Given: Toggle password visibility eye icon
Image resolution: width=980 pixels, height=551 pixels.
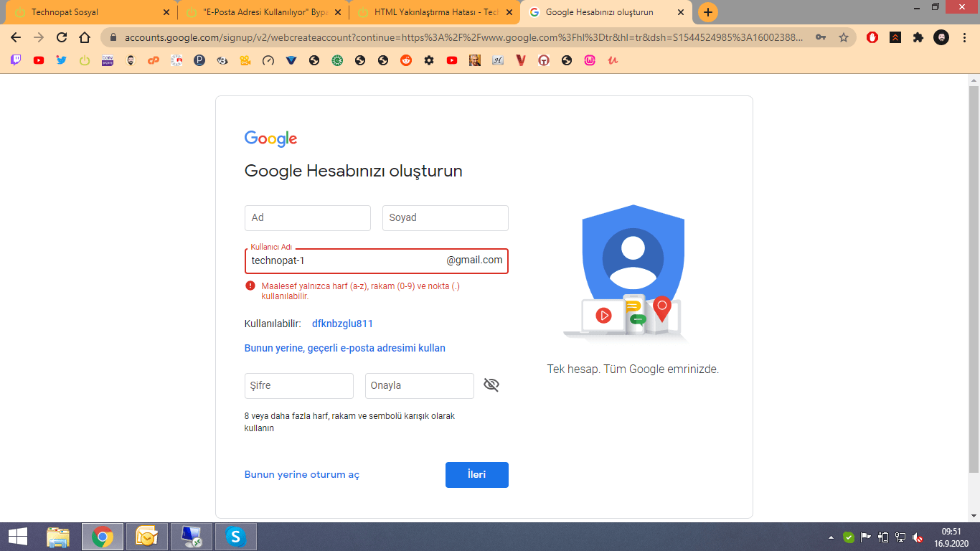Looking at the screenshot, I should point(491,385).
